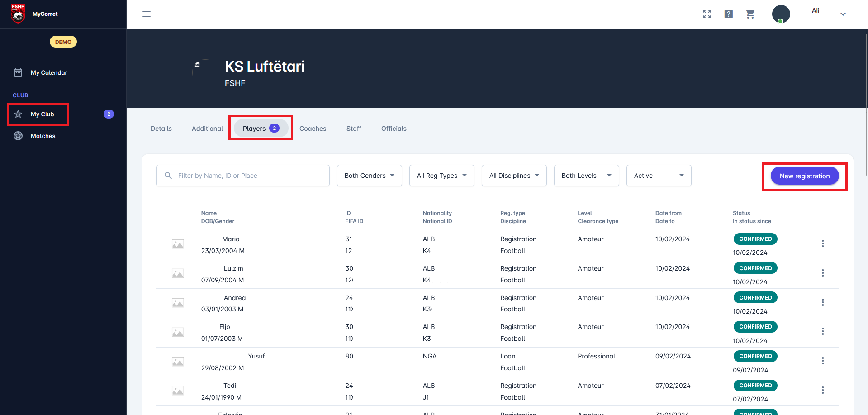Click the Matches soccer ball icon
The image size is (868, 415).
18,136
